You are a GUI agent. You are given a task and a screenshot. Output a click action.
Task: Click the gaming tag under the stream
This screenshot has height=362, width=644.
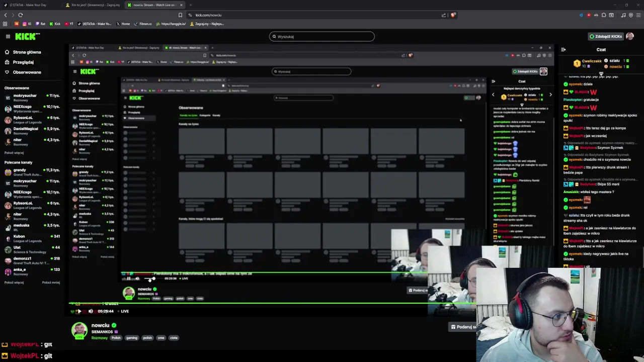click(132, 338)
